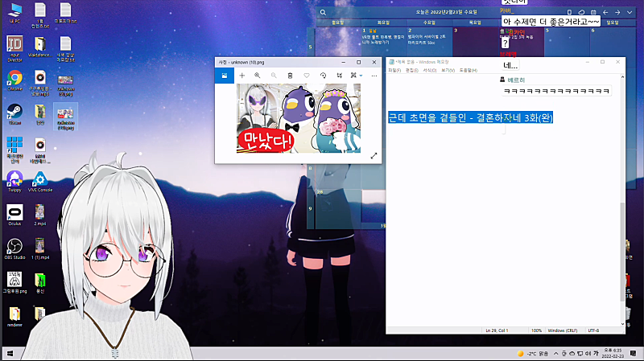Delete the photo with the trash icon

click(x=290, y=76)
